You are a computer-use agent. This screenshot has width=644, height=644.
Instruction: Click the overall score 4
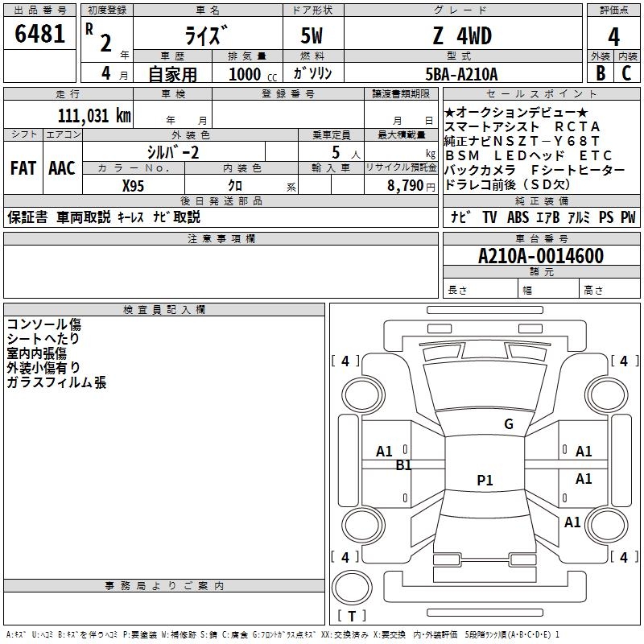tap(613, 37)
